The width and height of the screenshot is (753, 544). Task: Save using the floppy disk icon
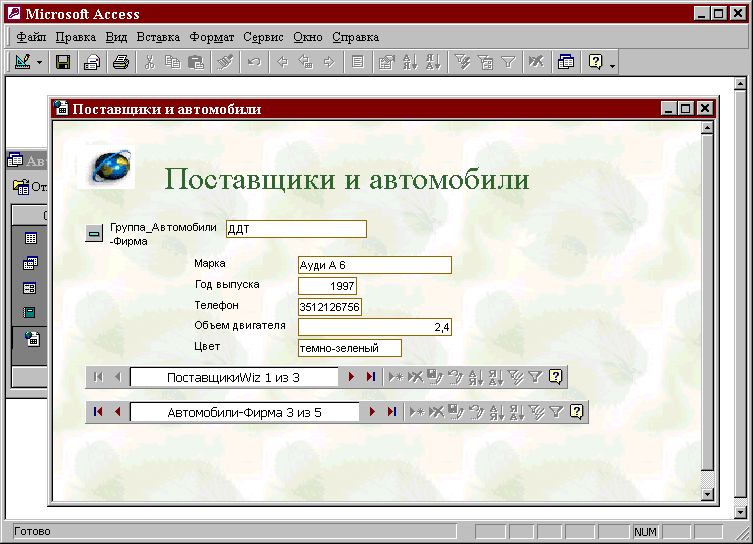(63, 62)
